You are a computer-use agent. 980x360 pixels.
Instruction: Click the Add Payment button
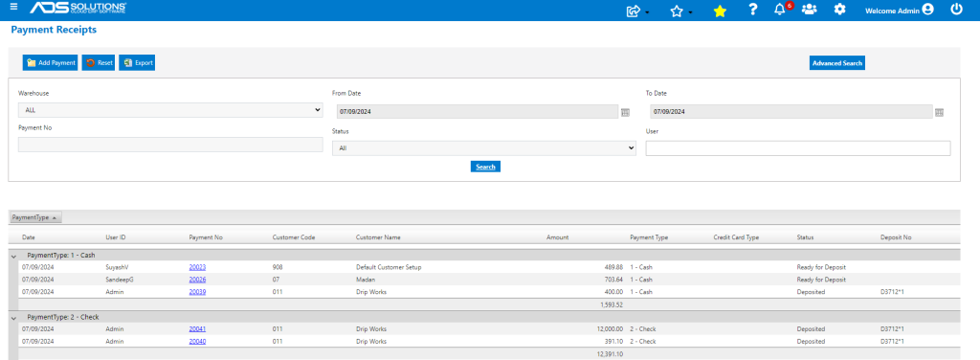[50, 62]
